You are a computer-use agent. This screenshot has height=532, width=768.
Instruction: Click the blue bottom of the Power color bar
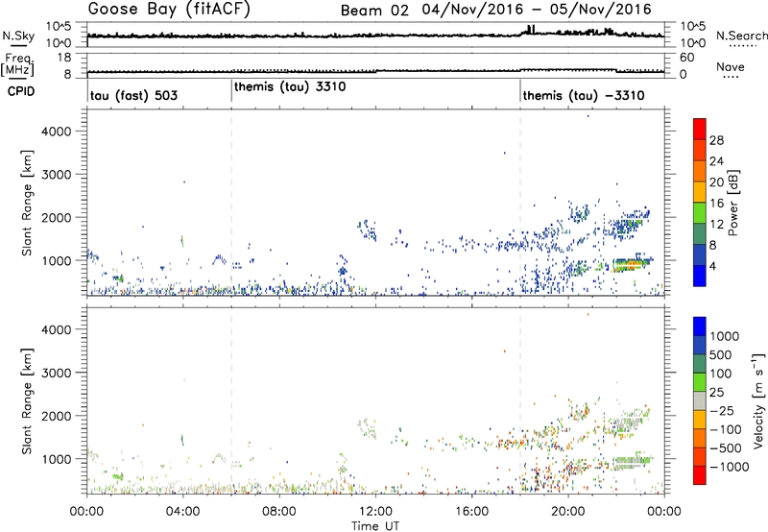pyautogui.click(x=700, y=276)
